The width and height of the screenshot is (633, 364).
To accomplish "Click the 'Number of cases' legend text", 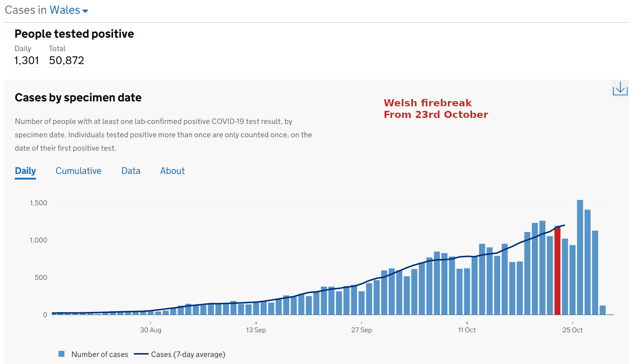I will click(x=100, y=354).
